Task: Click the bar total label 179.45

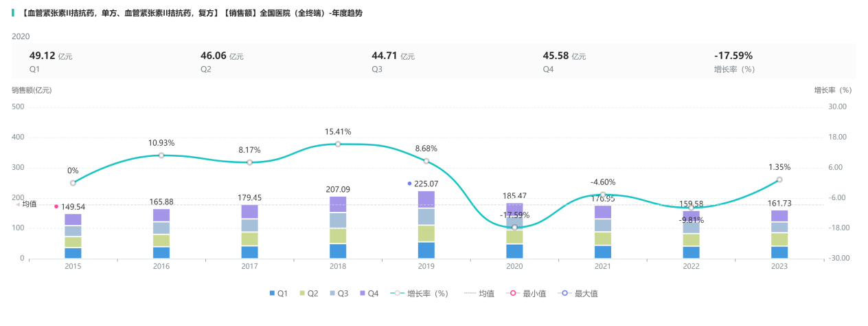Action: click(249, 197)
